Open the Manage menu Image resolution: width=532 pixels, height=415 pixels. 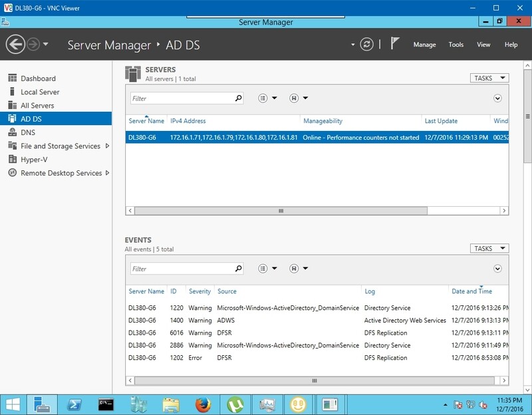pyautogui.click(x=425, y=44)
